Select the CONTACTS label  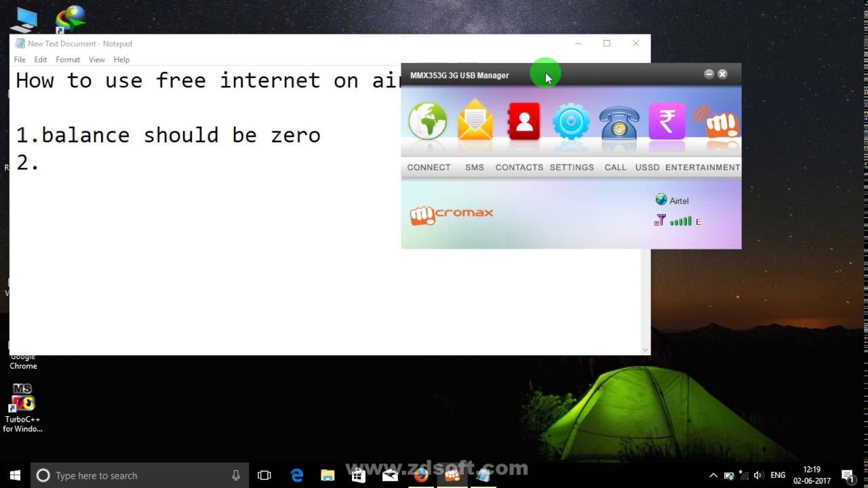pyautogui.click(x=519, y=167)
